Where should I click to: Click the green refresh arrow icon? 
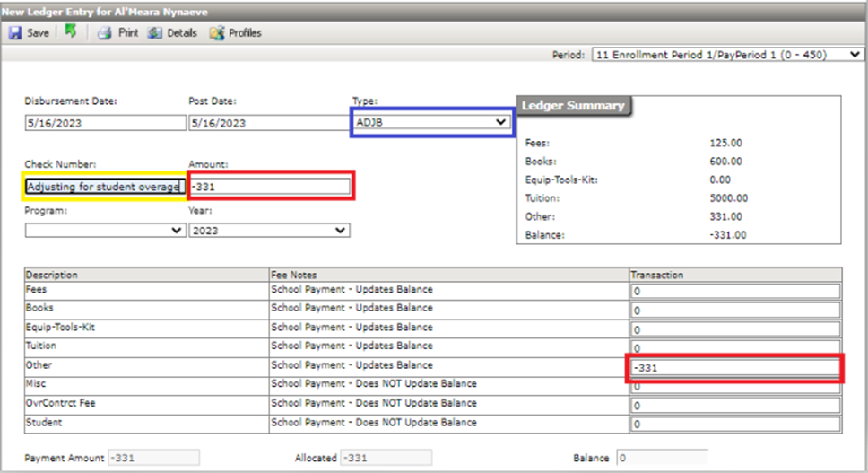[x=70, y=32]
